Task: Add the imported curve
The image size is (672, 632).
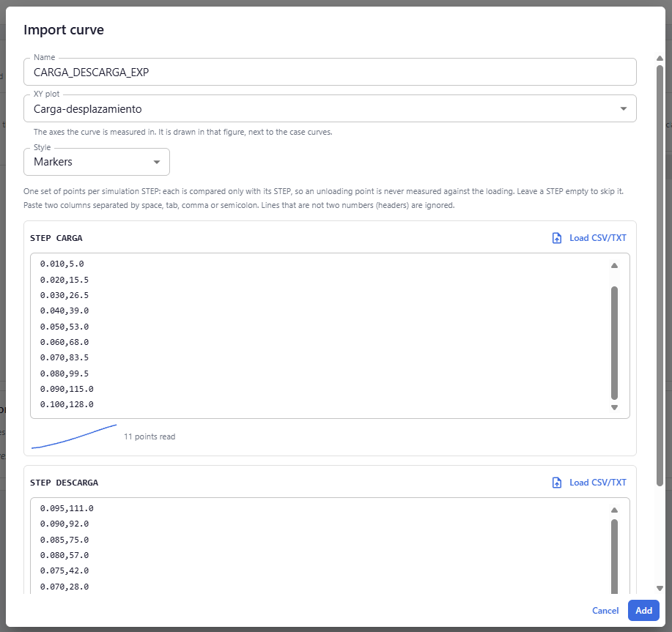Action: coord(643,611)
